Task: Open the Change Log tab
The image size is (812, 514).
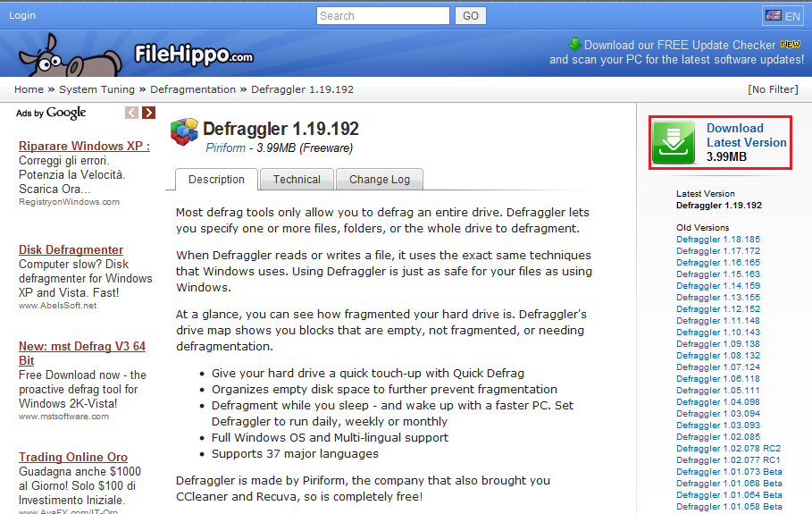Action: (379, 180)
